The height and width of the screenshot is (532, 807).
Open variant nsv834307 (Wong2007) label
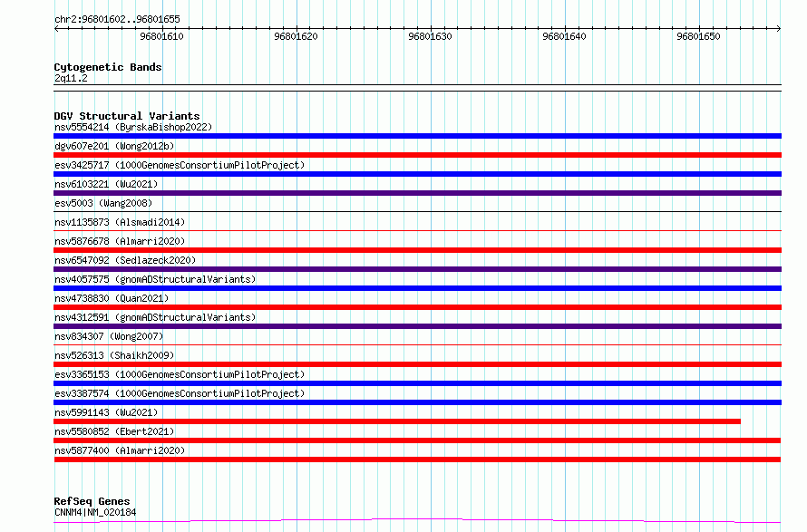click(x=109, y=336)
